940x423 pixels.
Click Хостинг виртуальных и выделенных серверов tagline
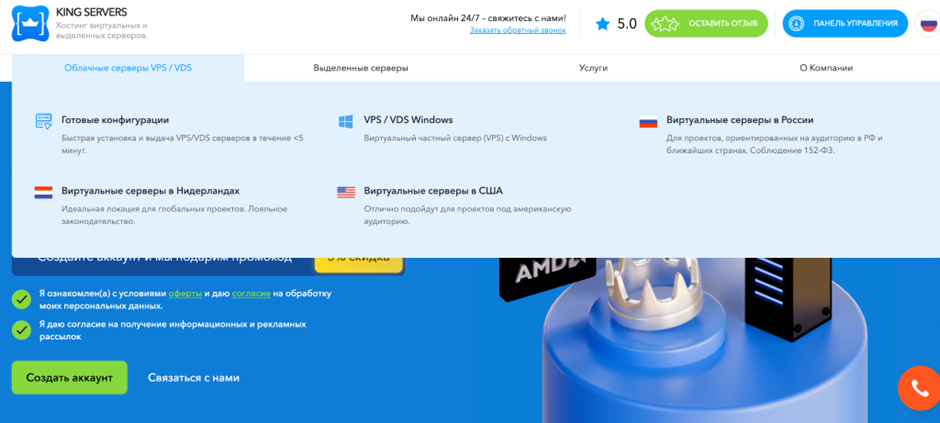click(101, 31)
